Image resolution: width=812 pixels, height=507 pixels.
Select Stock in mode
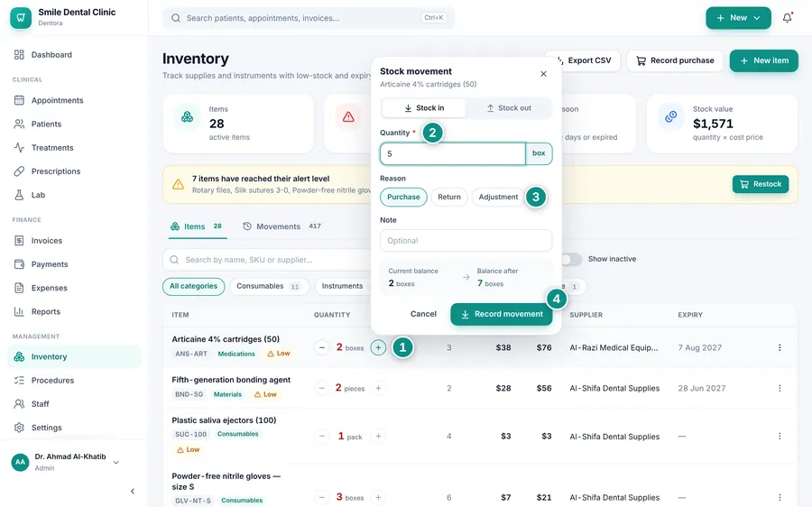click(424, 108)
